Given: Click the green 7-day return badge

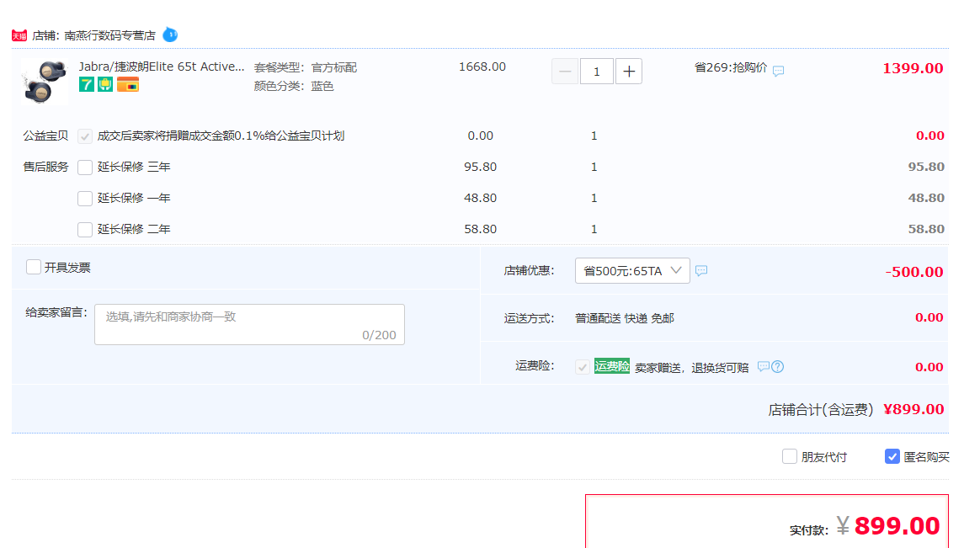Looking at the screenshot, I should point(86,84).
